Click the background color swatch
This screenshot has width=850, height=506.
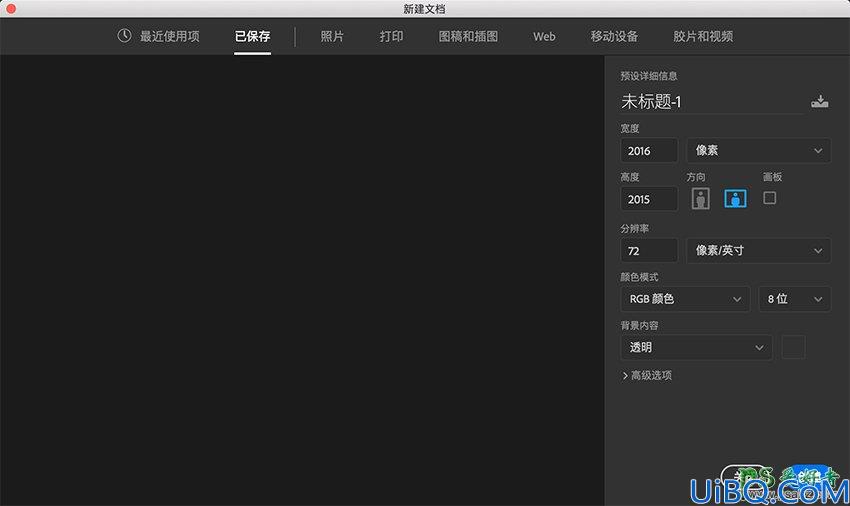click(793, 348)
